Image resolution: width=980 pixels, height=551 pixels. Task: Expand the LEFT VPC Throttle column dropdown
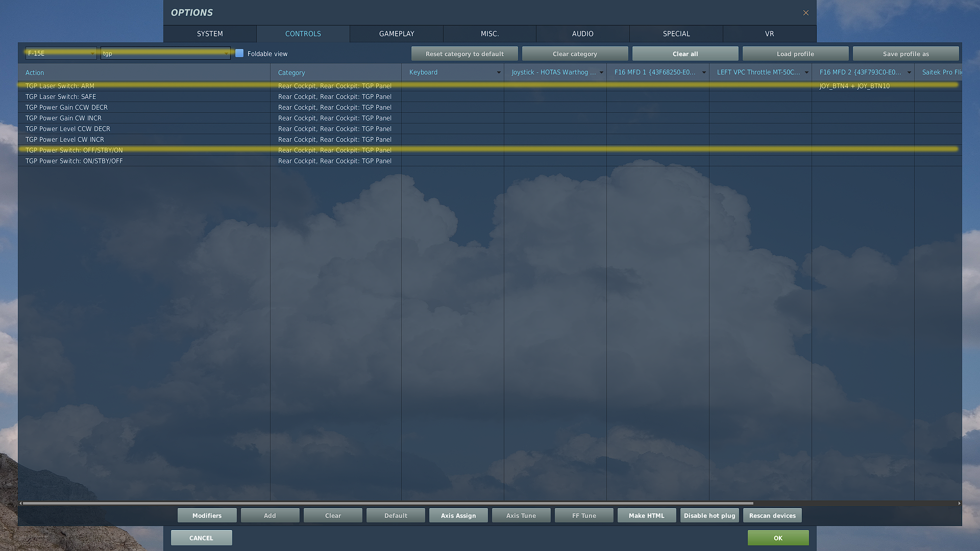(806, 72)
